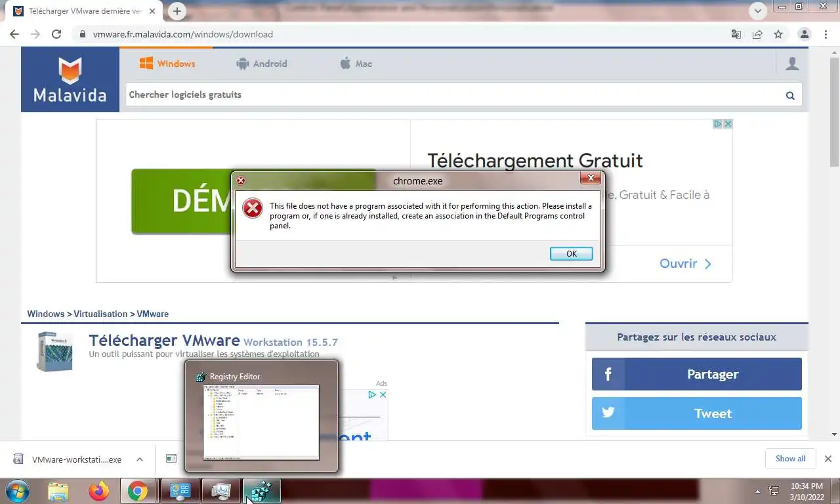Close the small ad with X
Viewport: 840px width, 504px height.
pyautogui.click(x=383, y=394)
